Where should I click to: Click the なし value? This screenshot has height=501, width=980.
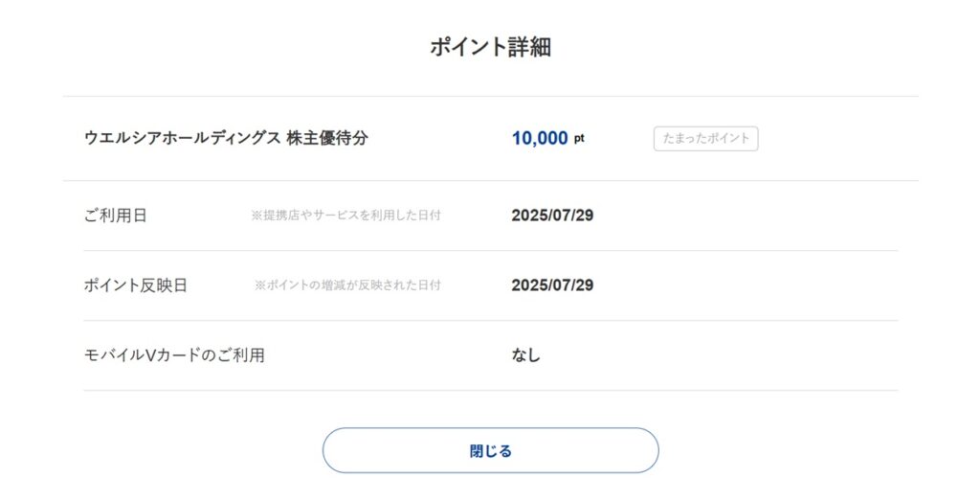pos(525,355)
